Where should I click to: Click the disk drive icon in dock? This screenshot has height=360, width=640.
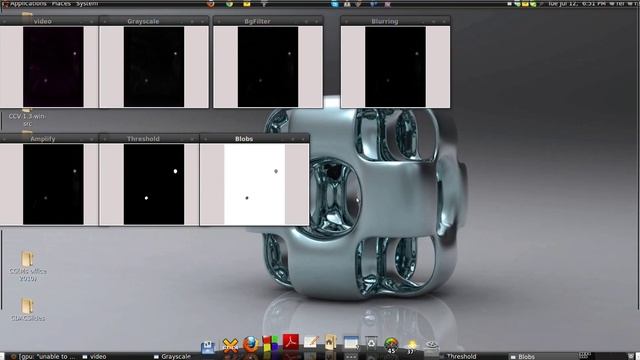(431, 347)
